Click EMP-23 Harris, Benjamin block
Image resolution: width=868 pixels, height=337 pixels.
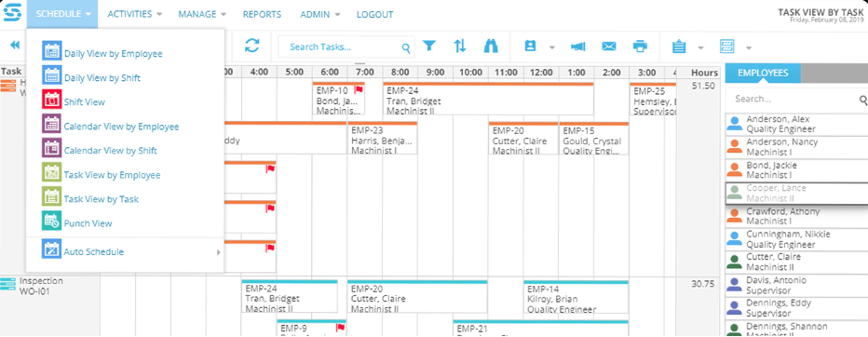383,139
